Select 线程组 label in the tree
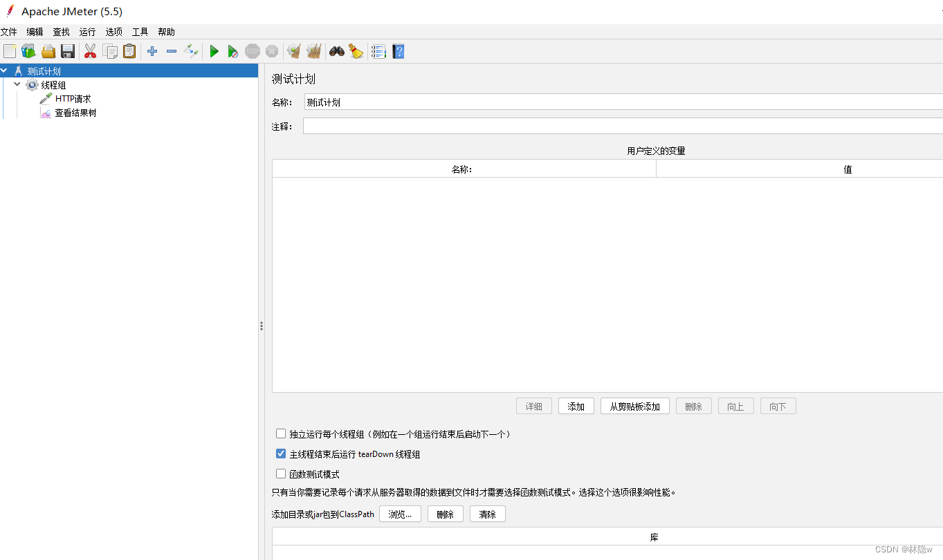This screenshot has height=560, width=943. 53,85
